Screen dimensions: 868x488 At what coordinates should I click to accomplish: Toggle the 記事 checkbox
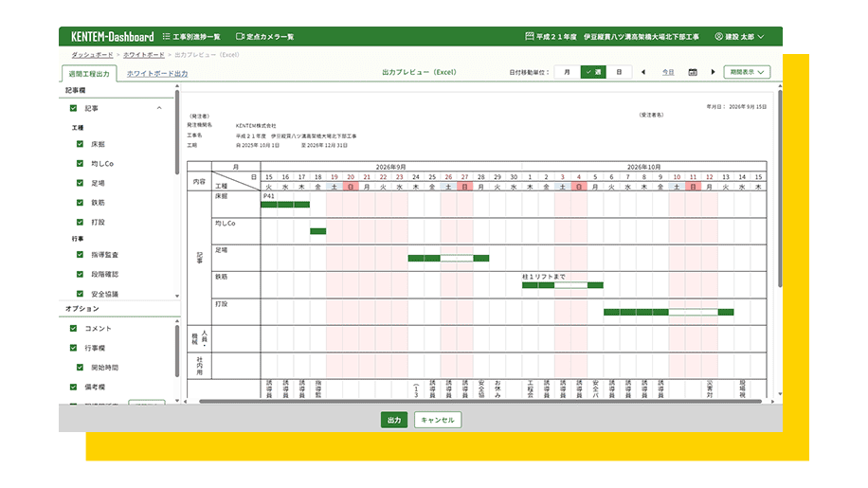[x=73, y=108]
